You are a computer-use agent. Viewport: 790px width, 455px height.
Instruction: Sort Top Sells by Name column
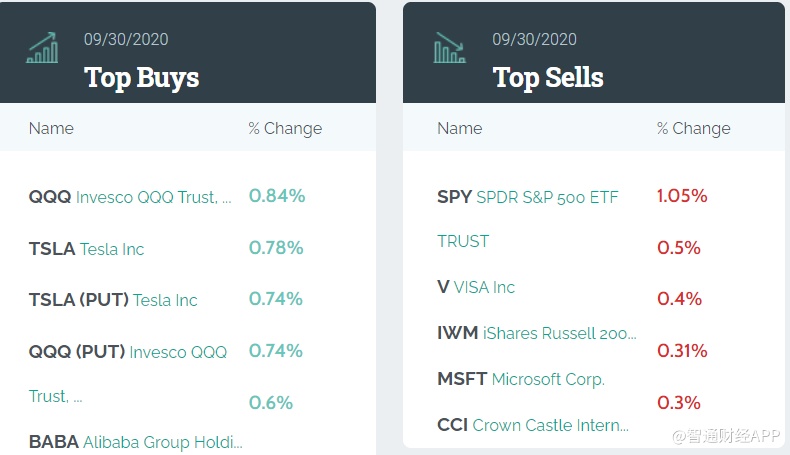click(459, 128)
